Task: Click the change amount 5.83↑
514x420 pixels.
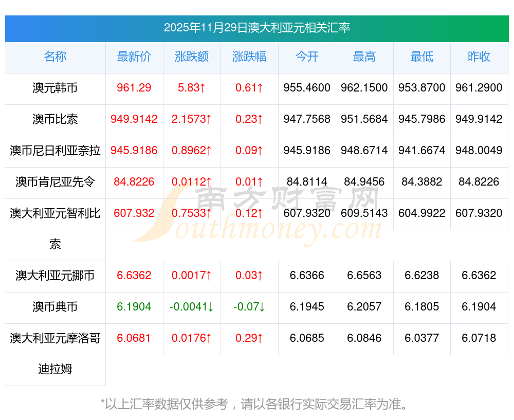Action: pyautogui.click(x=192, y=88)
